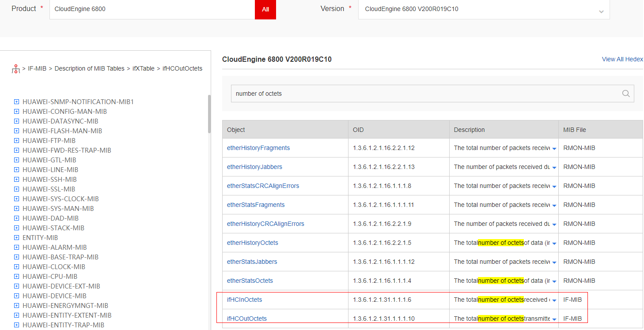Click ifXTable in the breadcrumb
Screen dimensions: 644x330
click(x=144, y=68)
